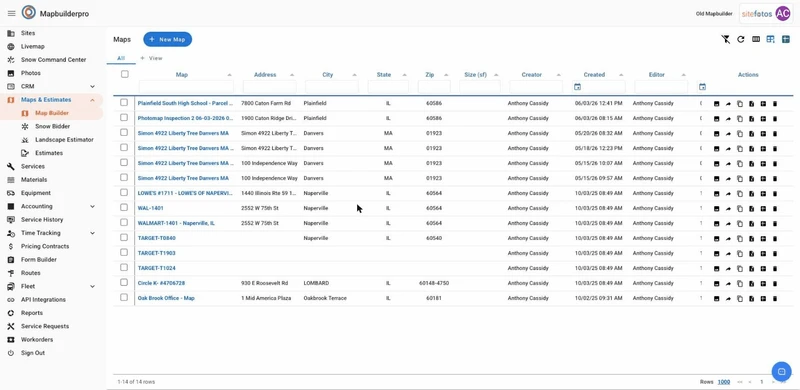Check the Photomap Inspection 2 row

(x=124, y=117)
